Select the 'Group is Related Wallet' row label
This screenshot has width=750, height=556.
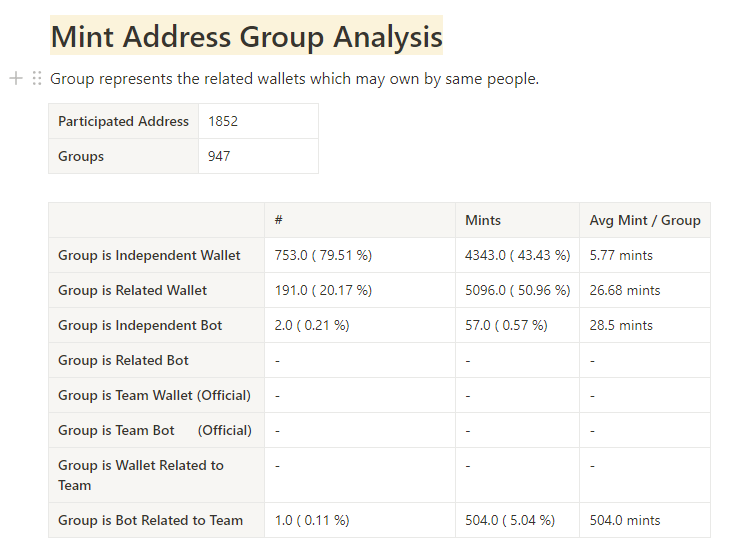(156, 290)
